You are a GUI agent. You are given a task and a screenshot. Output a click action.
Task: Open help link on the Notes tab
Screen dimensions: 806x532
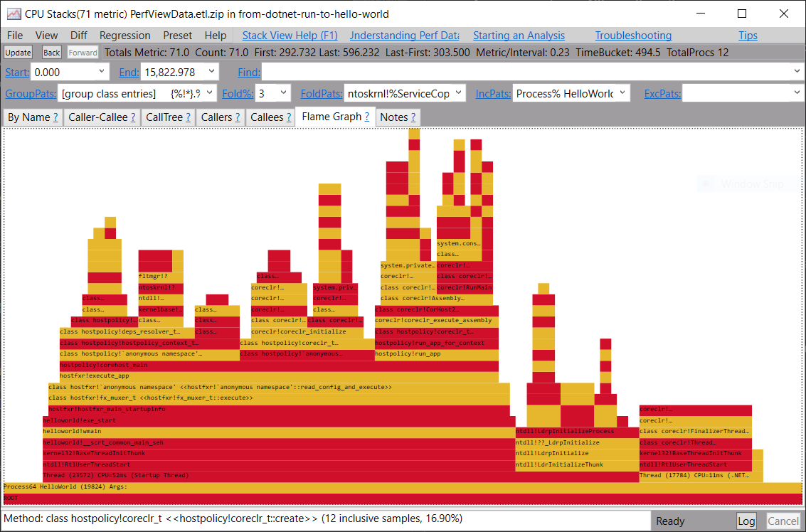point(413,117)
